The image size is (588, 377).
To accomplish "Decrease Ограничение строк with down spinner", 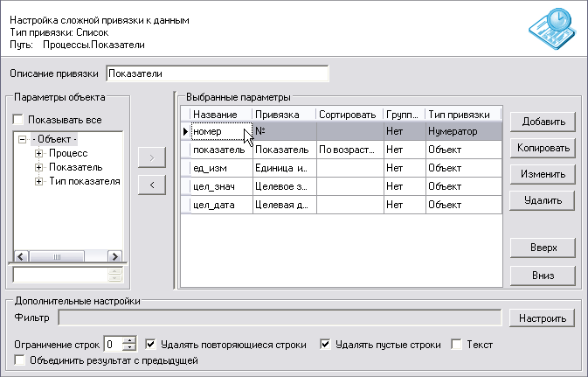I will (x=129, y=348).
